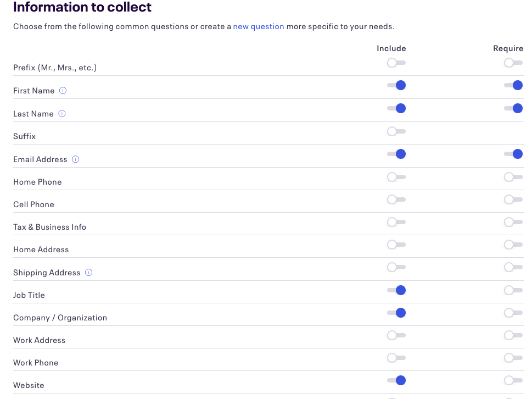Make Work Phone required
This screenshot has width=532, height=399.
[513, 358]
